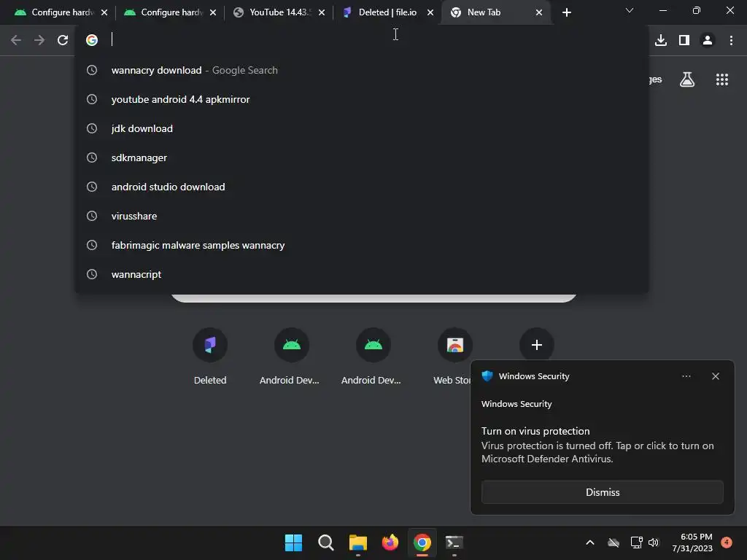The width and height of the screenshot is (747, 560).
Task: Click the Chrome taskbar icon
Action: (x=422, y=542)
